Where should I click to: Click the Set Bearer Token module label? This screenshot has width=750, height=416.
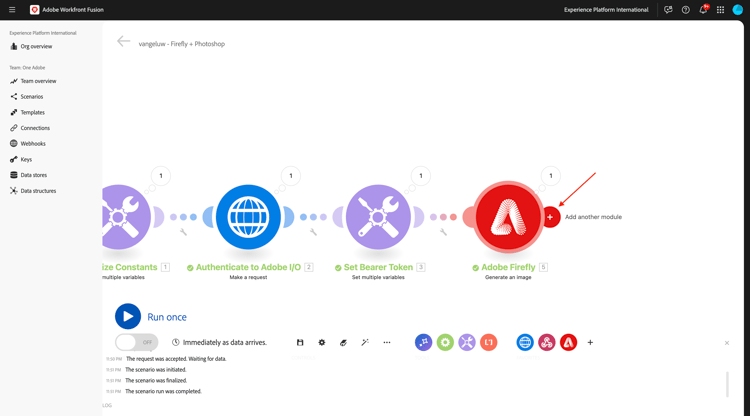(x=378, y=267)
